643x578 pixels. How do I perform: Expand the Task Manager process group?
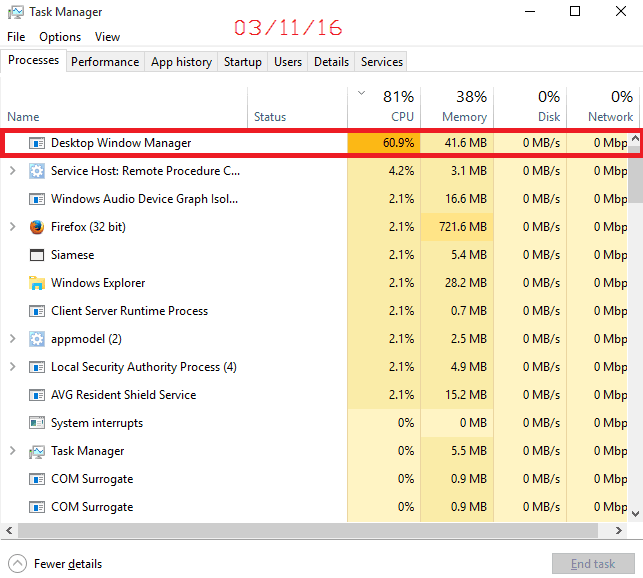[x=12, y=451]
